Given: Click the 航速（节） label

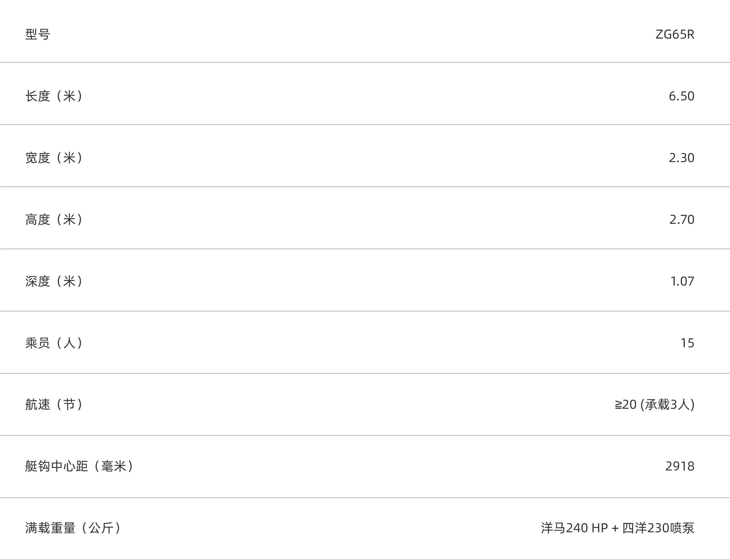Looking at the screenshot, I should coord(54,405).
